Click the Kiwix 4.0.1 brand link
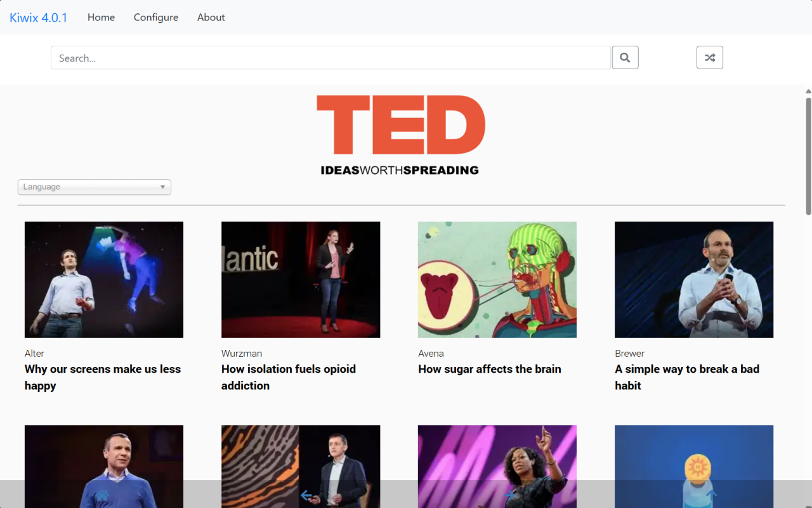This screenshot has height=508, width=812. tap(38, 18)
